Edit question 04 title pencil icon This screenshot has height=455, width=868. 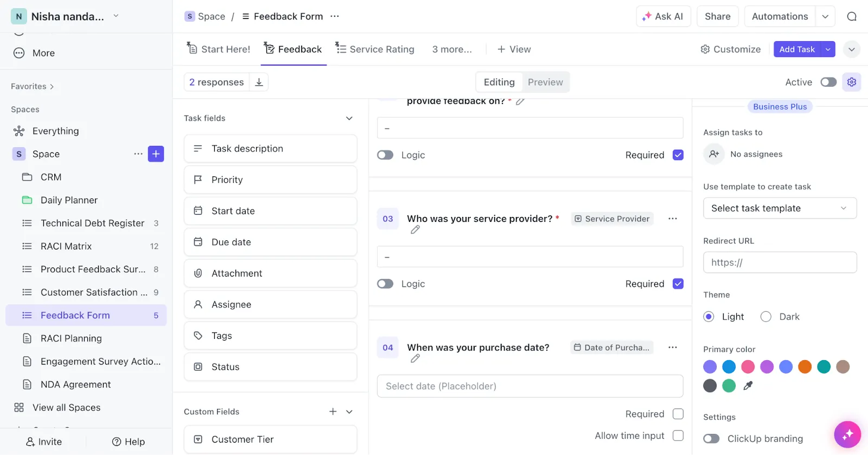pos(415,358)
